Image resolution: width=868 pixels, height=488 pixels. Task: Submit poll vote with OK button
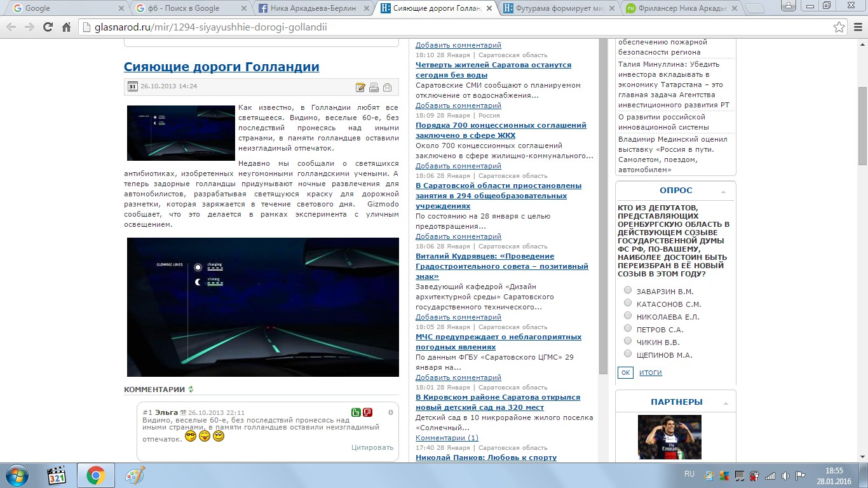[x=625, y=372]
